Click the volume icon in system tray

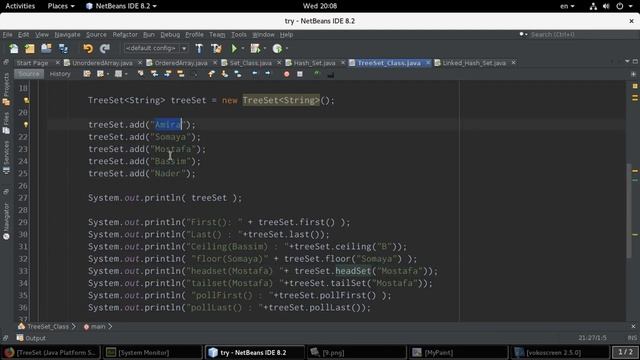[x=606, y=6]
